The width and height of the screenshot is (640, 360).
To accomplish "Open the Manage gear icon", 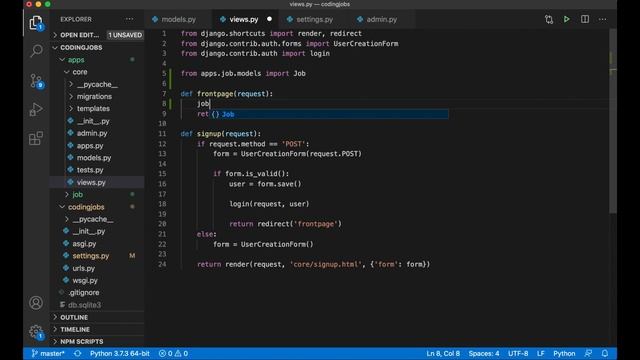I will point(36,331).
